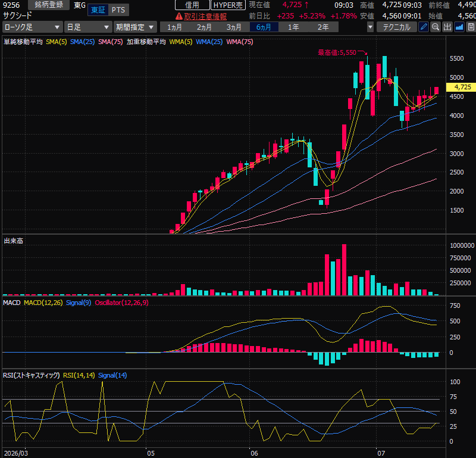Click the 銘柄登録 button
The height and width of the screenshot is (458, 476).
[49, 5]
